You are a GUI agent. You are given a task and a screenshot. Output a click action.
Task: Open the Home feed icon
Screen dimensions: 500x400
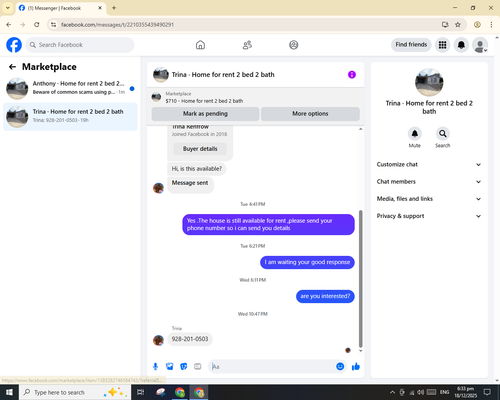pyautogui.click(x=200, y=45)
